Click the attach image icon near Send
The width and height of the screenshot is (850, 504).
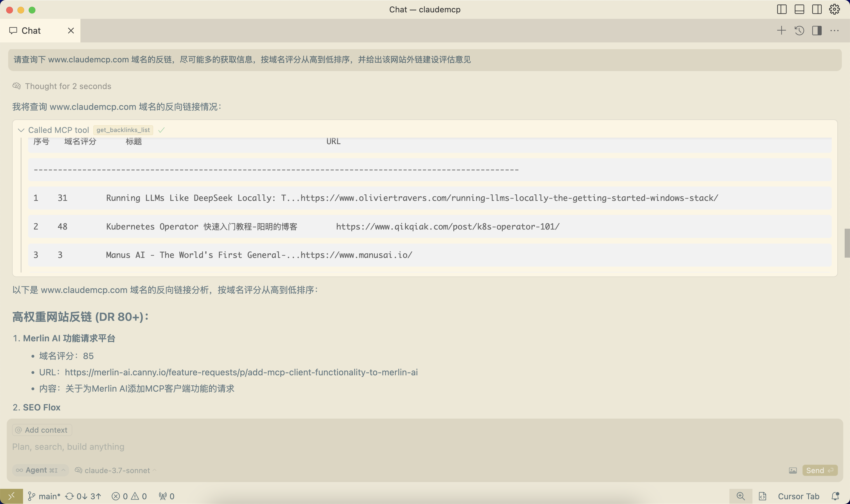[x=793, y=470]
